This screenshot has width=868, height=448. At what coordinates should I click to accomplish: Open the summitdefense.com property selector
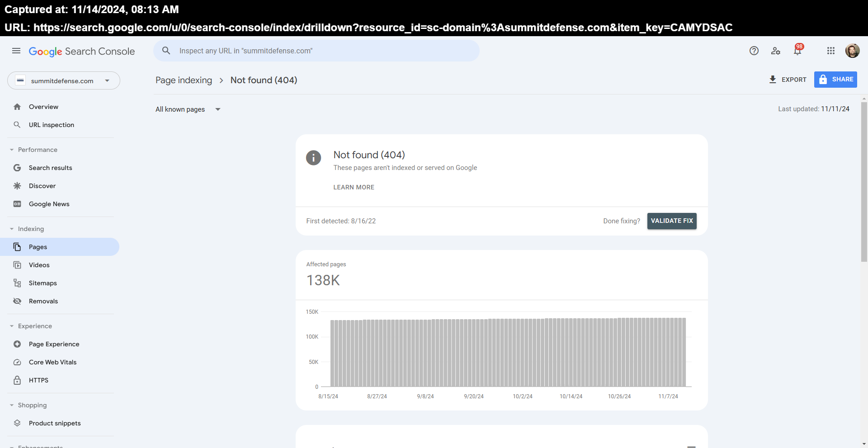(x=64, y=80)
